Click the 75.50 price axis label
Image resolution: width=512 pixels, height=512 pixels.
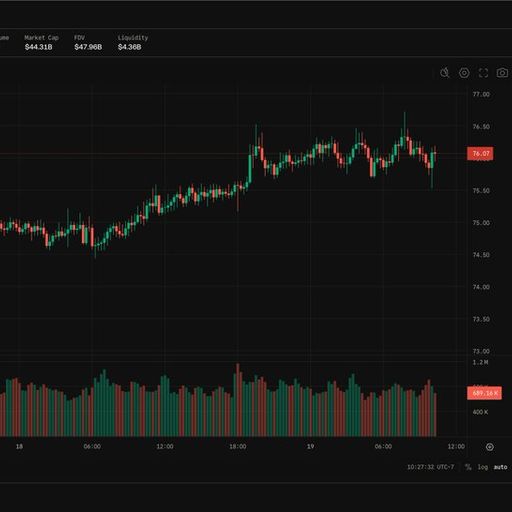[x=481, y=191]
